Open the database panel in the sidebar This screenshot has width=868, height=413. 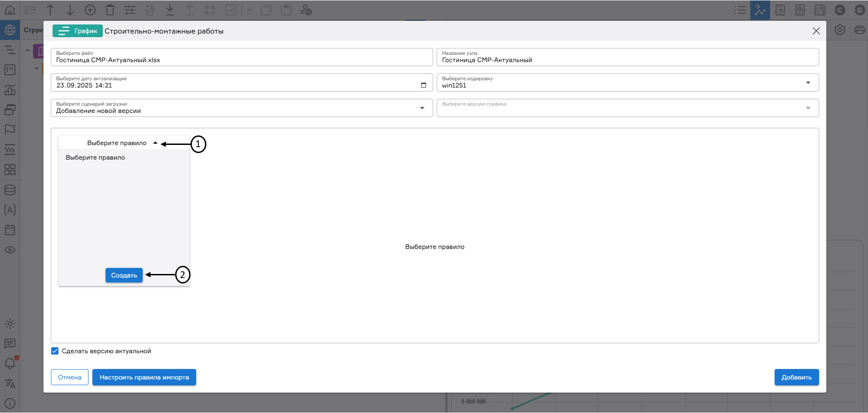click(10, 190)
